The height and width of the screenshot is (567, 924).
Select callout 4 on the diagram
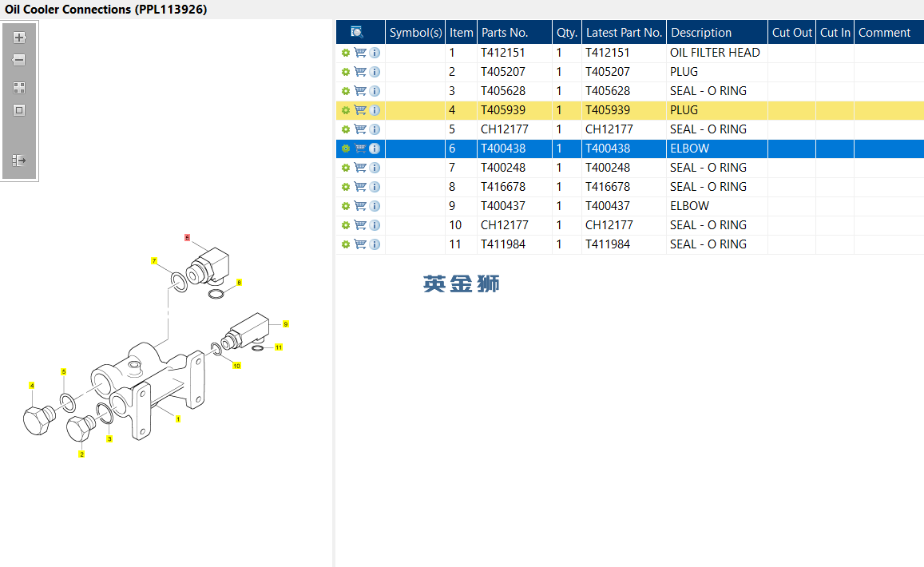click(x=32, y=386)
